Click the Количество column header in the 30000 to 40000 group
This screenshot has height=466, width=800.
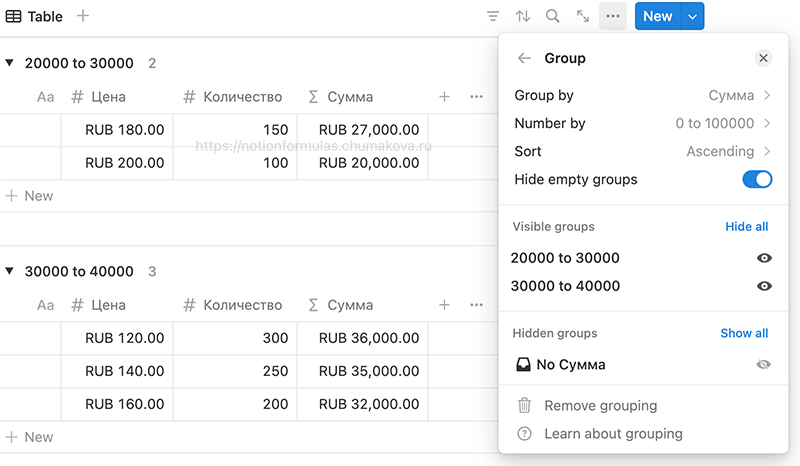tap(233, 305)
